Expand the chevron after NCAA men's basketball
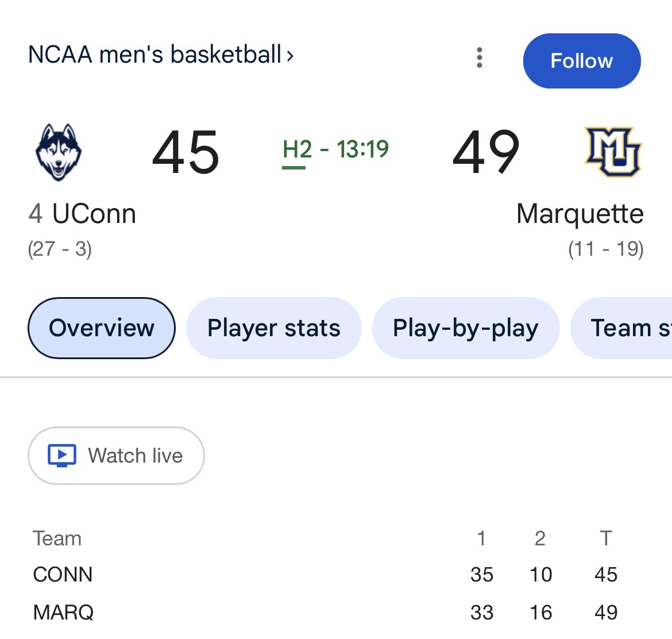Image resolution: width=672 pixels, height=639 pixels. (290, 56)
